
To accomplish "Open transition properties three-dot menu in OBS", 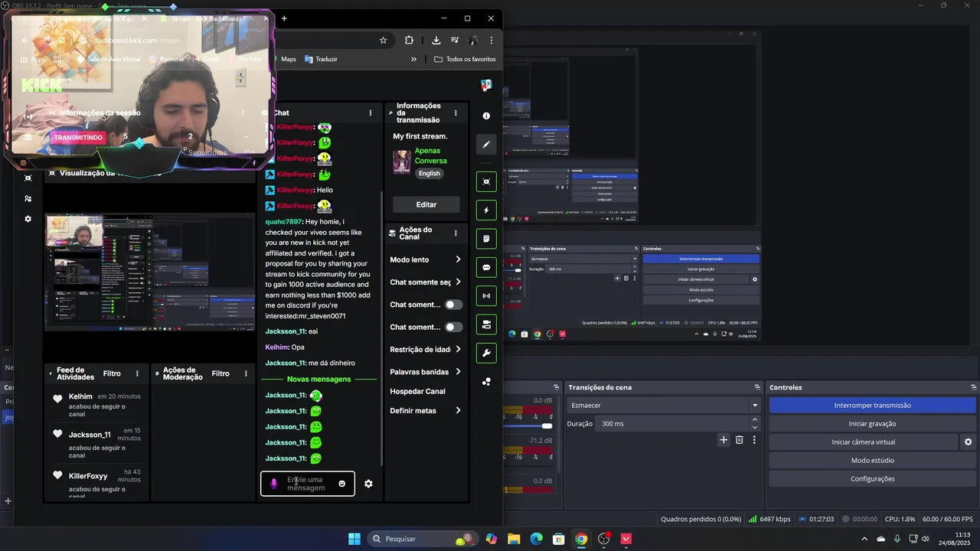I will 754,440.
